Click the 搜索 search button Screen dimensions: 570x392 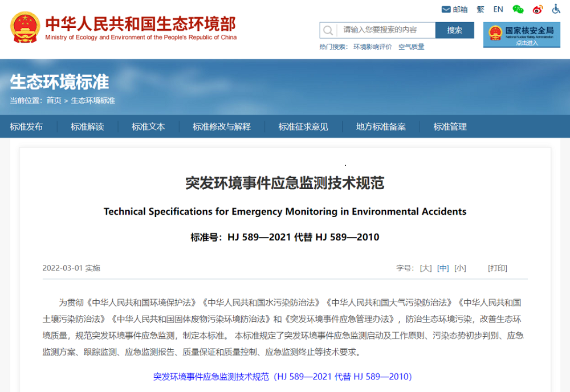(x=454, y=30)
